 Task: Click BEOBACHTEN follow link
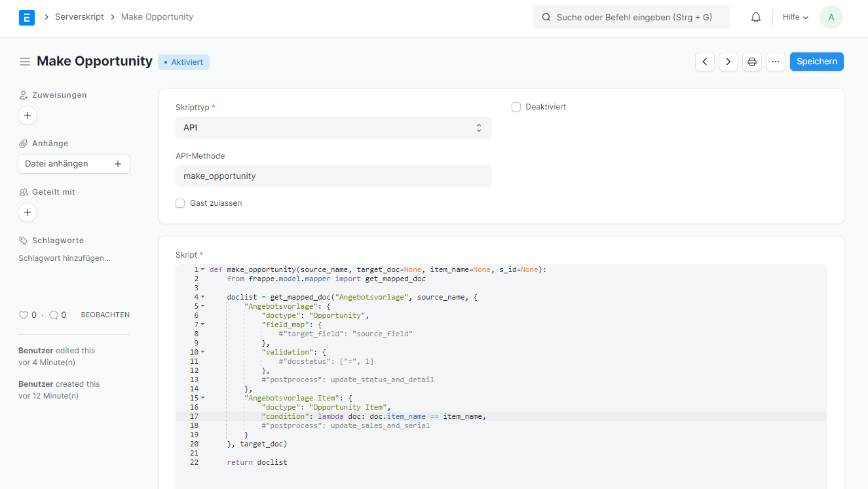105,315
